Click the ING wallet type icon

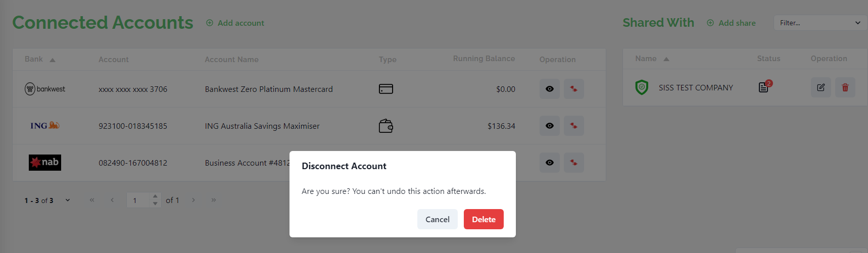point(386,126)
